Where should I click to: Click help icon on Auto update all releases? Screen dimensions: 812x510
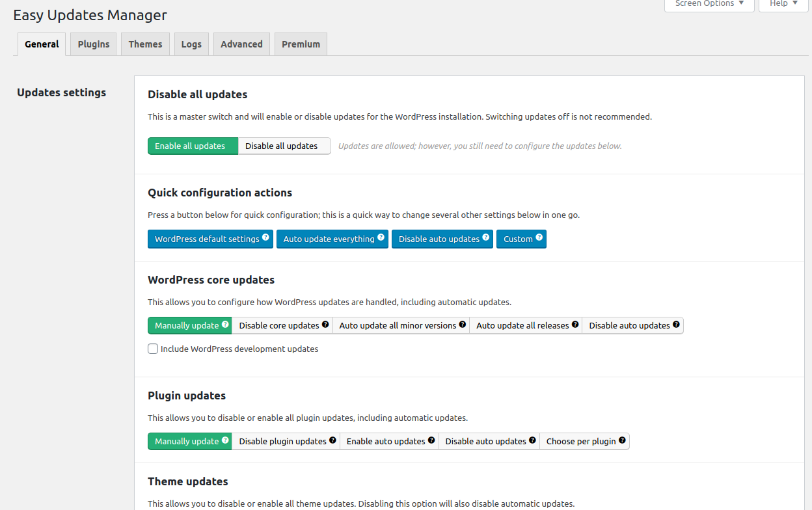pos(575,325)
